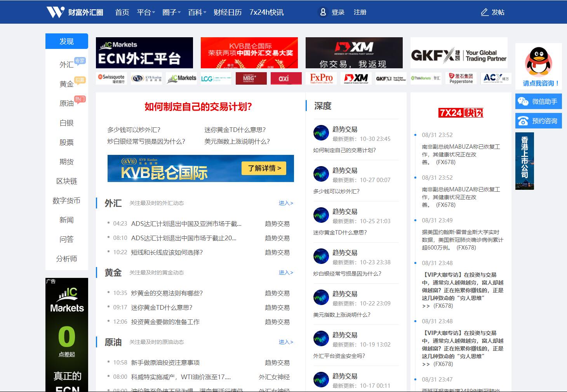Viewport: 567px width, 392px height.
Task: Click the 香港上市公司 vertical banner
Action: click(524, 161)
